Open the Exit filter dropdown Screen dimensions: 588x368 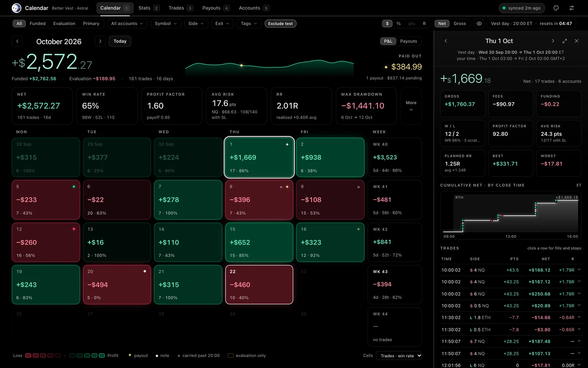222,24
